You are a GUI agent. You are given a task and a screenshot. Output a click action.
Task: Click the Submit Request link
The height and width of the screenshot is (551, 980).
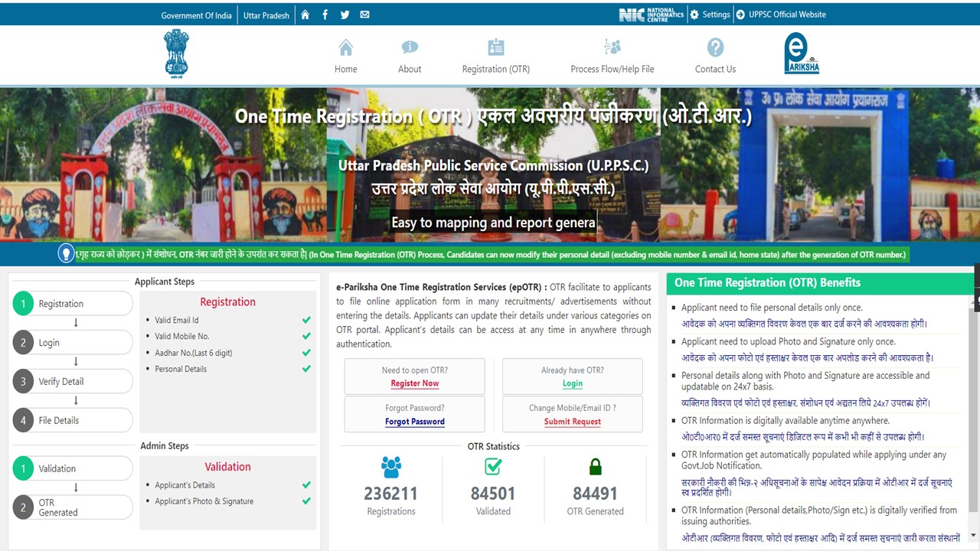[573, 422]
